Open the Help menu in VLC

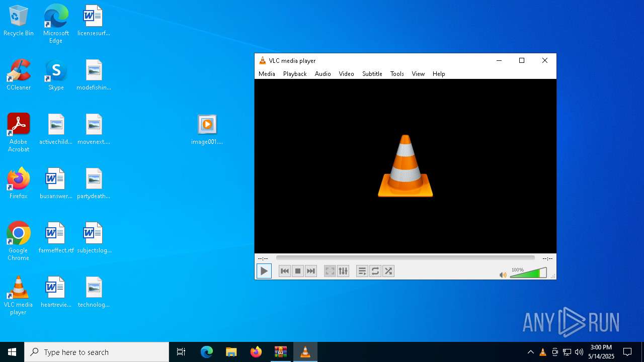coord(439,73)
